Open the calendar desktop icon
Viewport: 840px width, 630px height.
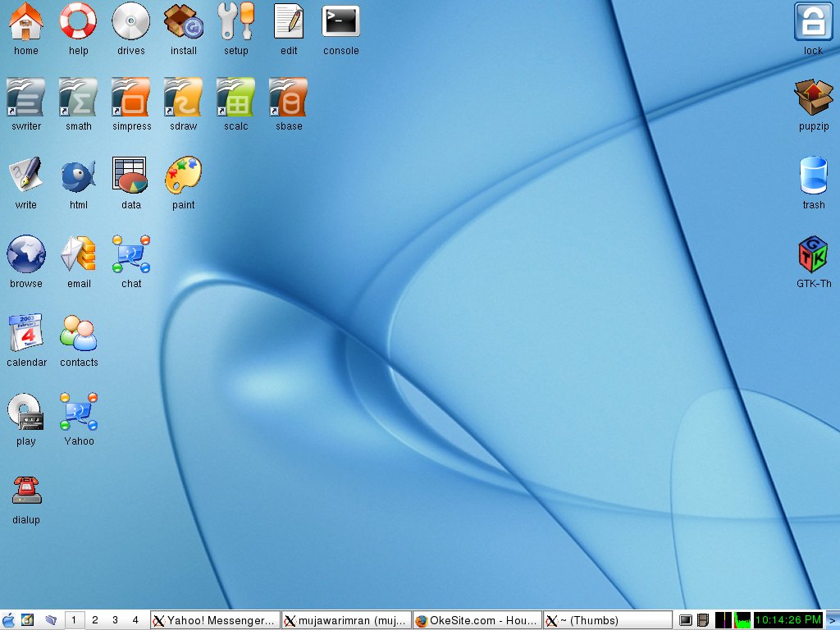click(x=26, y=333)
